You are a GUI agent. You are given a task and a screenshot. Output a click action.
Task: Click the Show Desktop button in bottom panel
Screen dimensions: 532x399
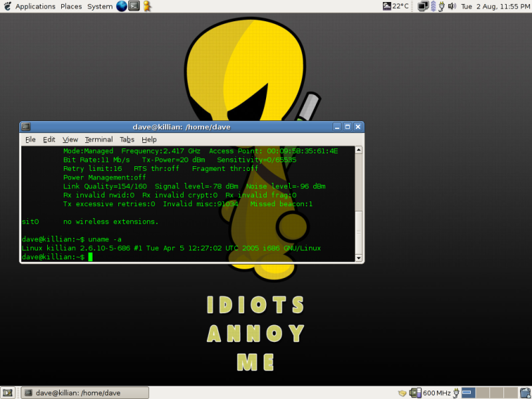(x=7, y=392)
